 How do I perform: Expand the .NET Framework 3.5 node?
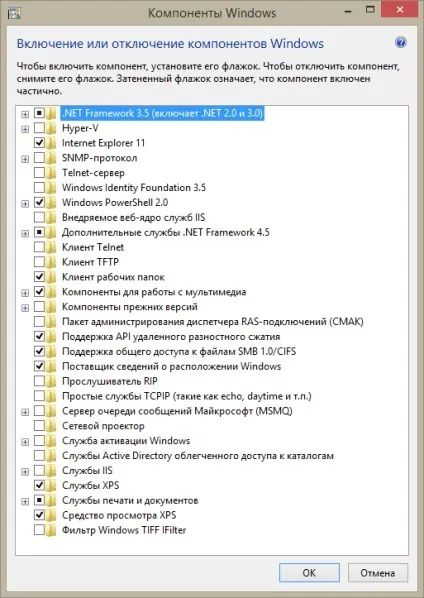tap(25, 114)
